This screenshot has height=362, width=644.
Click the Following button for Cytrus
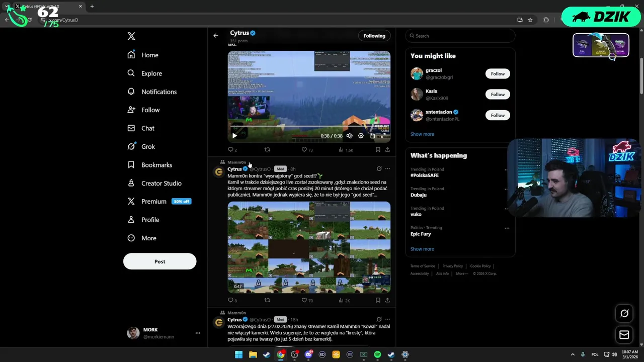click(x=374, y=36)
